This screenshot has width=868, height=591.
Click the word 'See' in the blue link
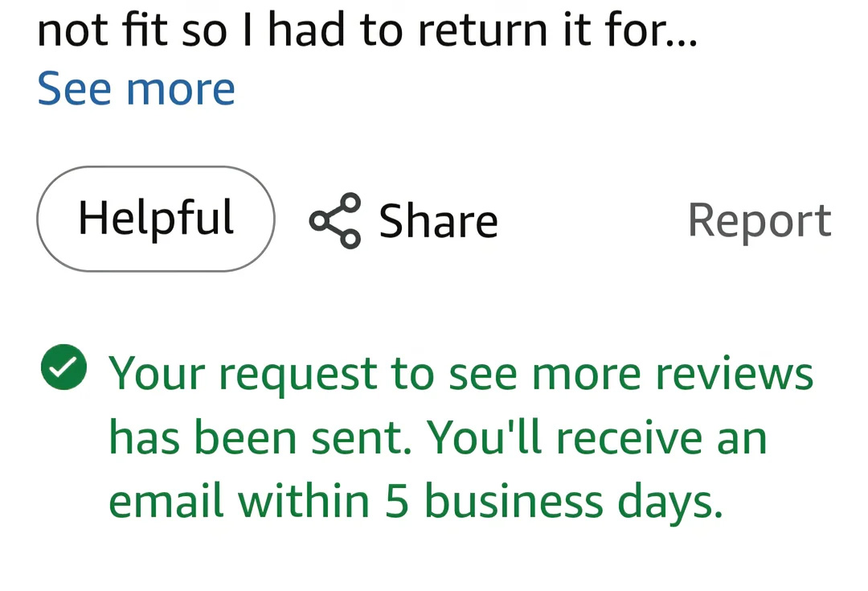click(x=75, y=88)
